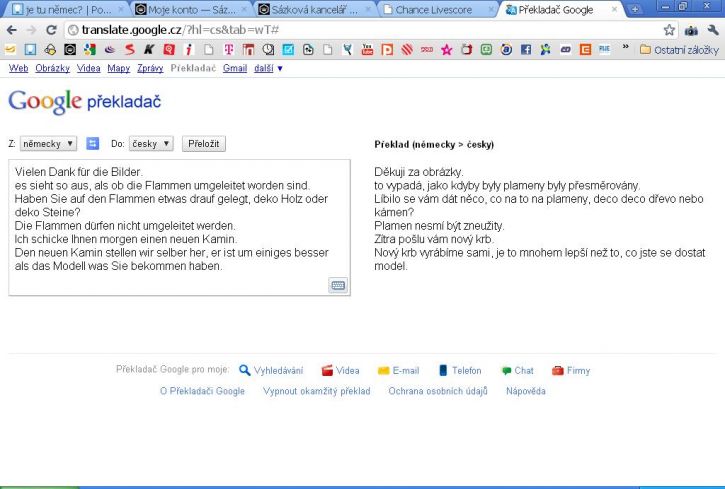Open the Chrome wrench settings menu
This screenshot has height=489, width=725.
(713, 30)
